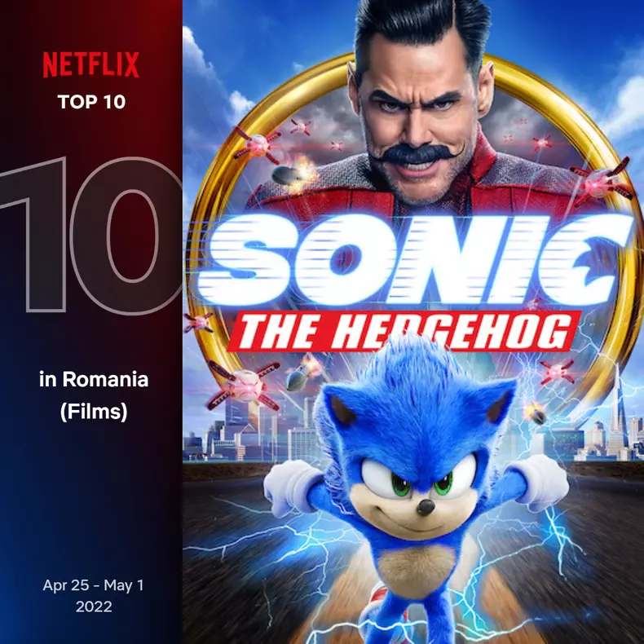Image resolution: width=644 pixels, height=644 pixels.
Task: Click the exploding missile near the villain's collar
Action: [x=293, y=173]
